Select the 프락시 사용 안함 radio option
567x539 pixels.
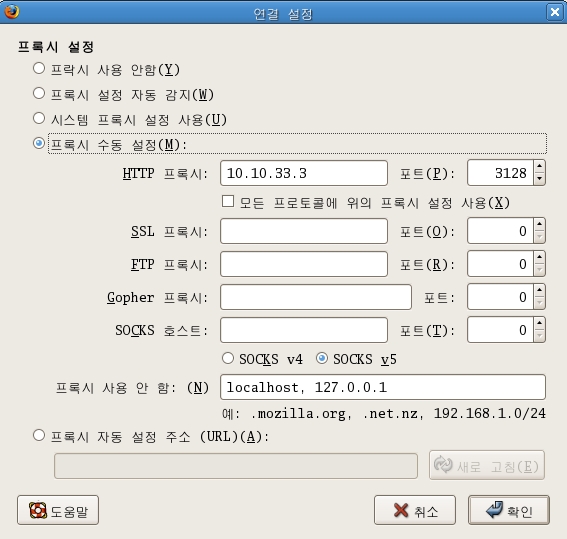click(39, 68)
